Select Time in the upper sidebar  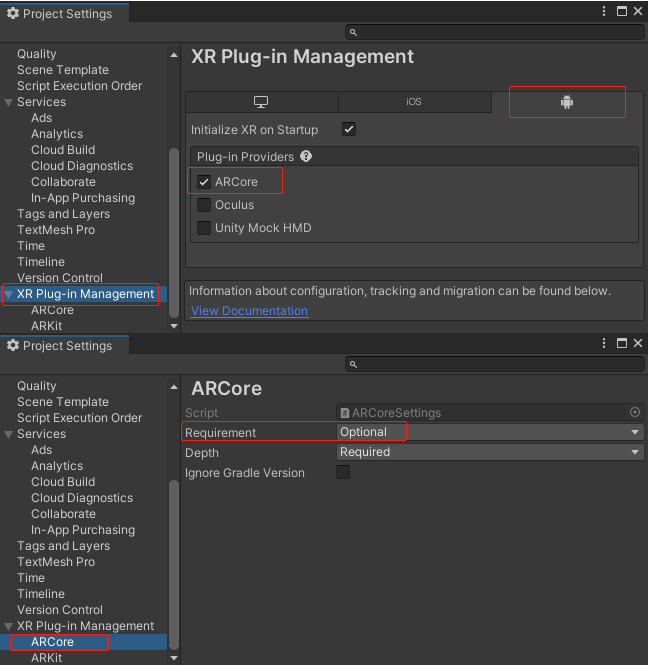click(31, 246)
